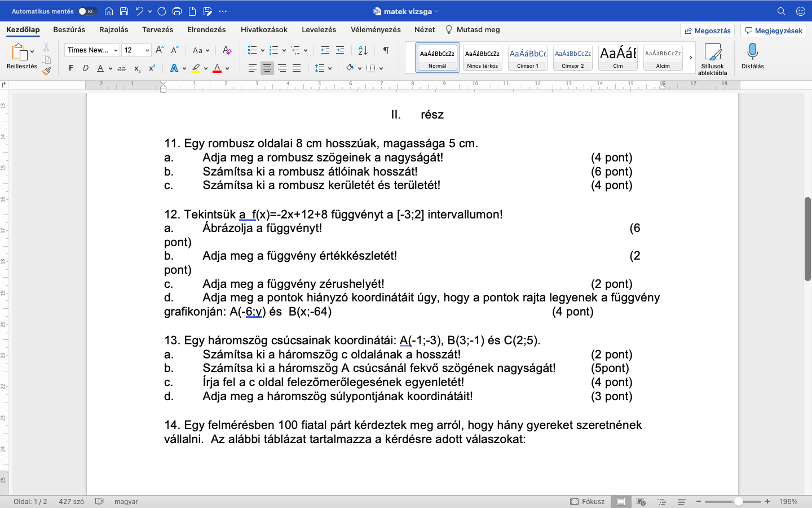The width and height of the screenshot is (812, 508).
Task: Click the Fókusz view mode
Action: 587,501
